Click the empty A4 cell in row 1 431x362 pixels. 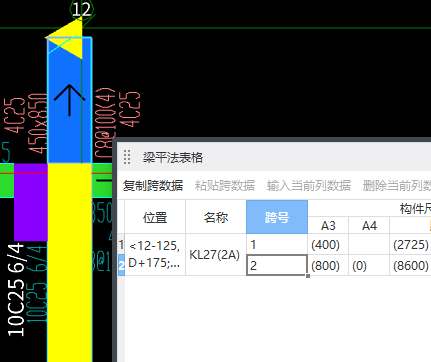pyautogui.click(x=369, y=244)
